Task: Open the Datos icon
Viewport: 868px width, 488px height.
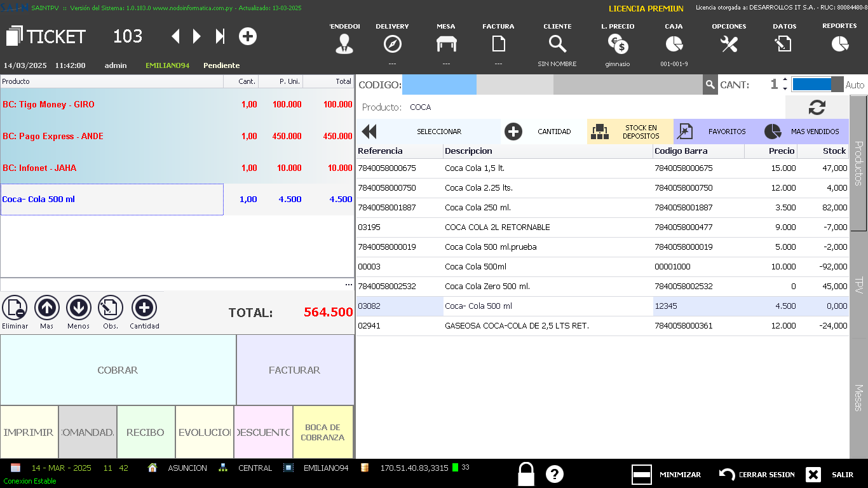Action: coord(783,44)
